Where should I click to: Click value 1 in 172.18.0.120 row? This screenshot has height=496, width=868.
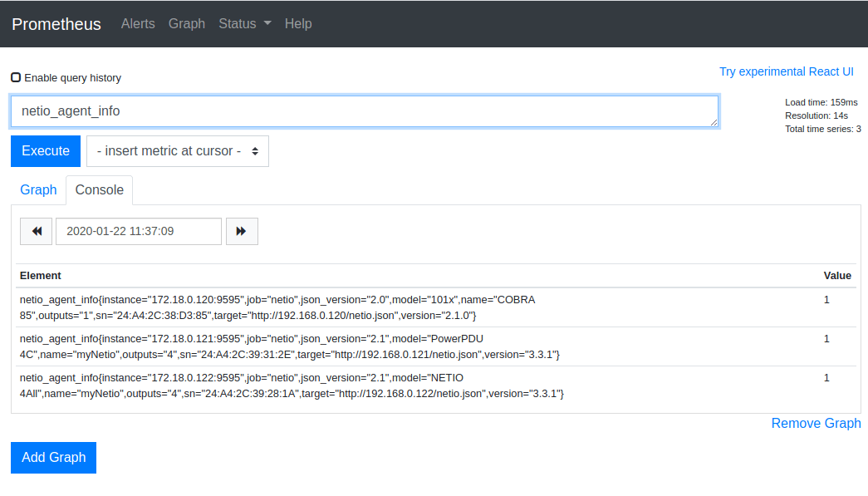[x=826, y=300]
